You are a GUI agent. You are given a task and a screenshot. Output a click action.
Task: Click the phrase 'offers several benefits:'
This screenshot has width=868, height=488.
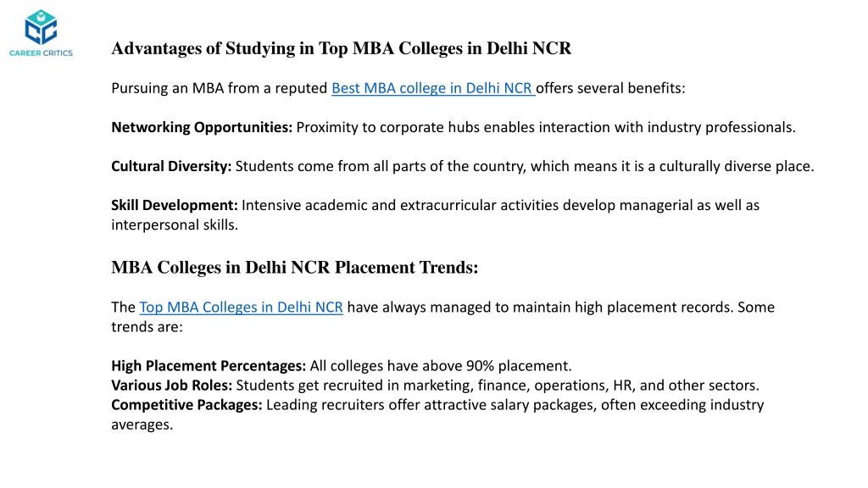click(x=610, y=88)
